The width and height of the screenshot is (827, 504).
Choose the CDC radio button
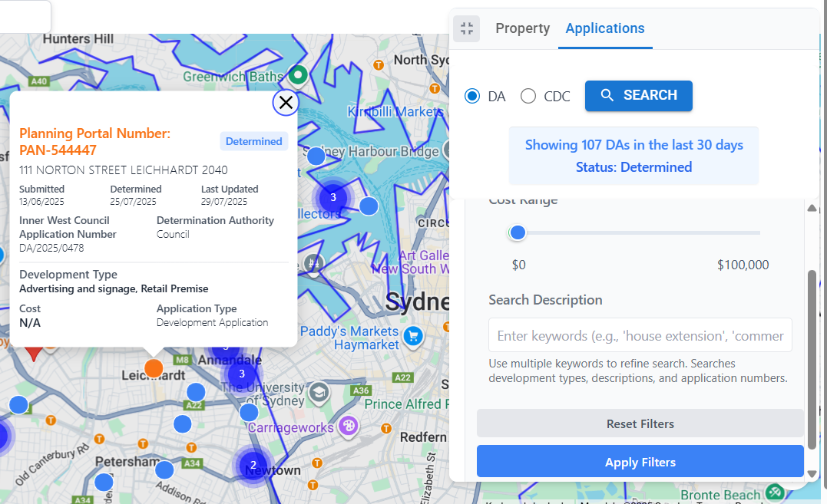(x=528, y=96)
